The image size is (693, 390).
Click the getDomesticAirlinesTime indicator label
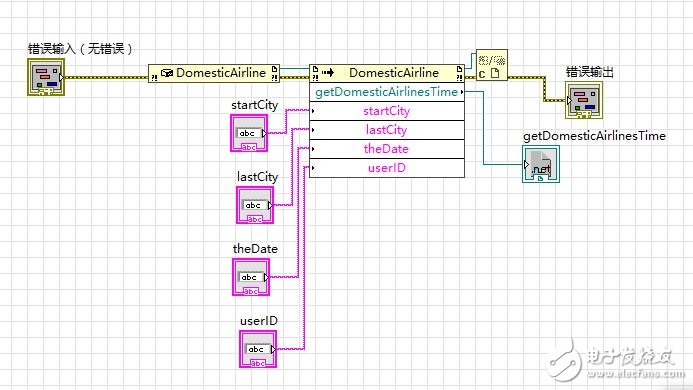594,136
